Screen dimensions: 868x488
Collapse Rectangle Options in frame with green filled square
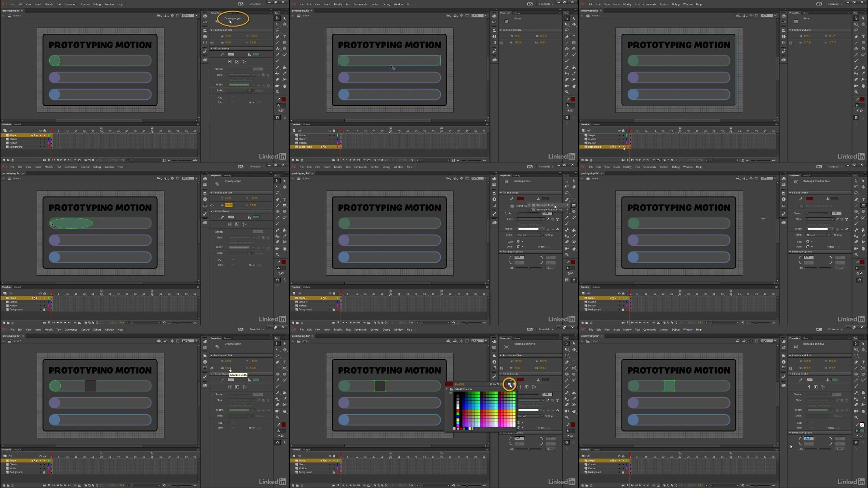[x=790, y=433]
